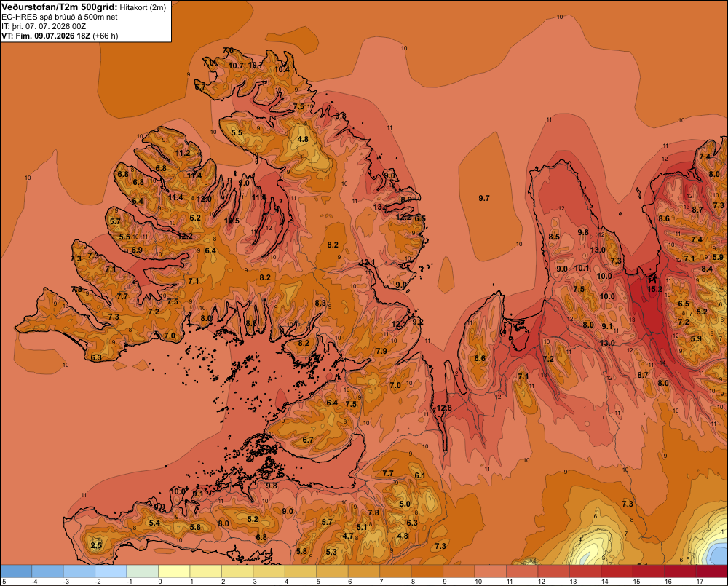Screen dimensions: 728x586
Task: Select the 10.4 reading on the northern peninsula
Action: pos(282,69)
